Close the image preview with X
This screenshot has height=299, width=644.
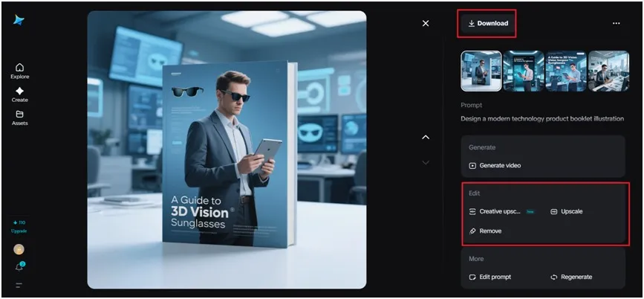[x=426, y=23]
